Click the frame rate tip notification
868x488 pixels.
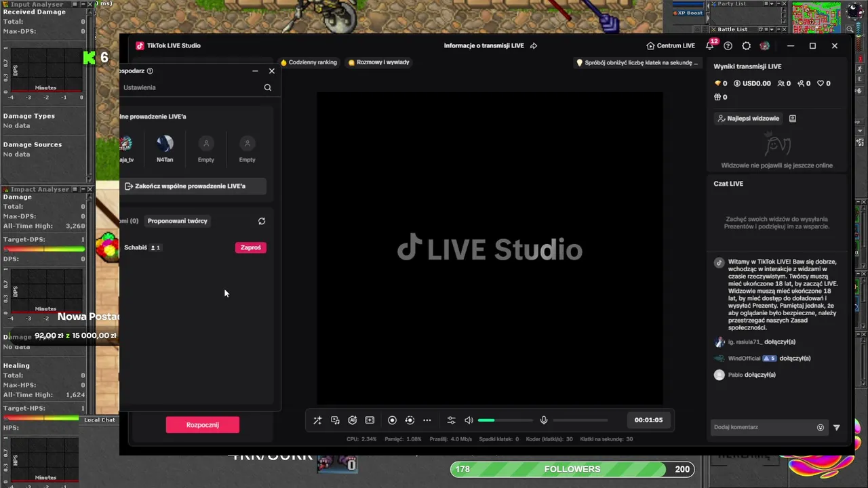coord(637,62)
